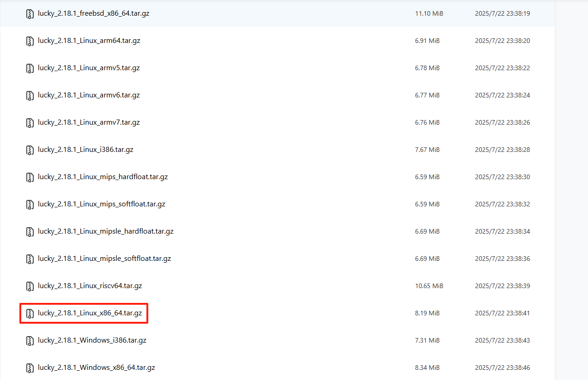Image resolution: width=588 pixels, height=380 pixels.
Task: Click the 10.65 MiB size of riscv64 file
Action: (x=429, y=286)
